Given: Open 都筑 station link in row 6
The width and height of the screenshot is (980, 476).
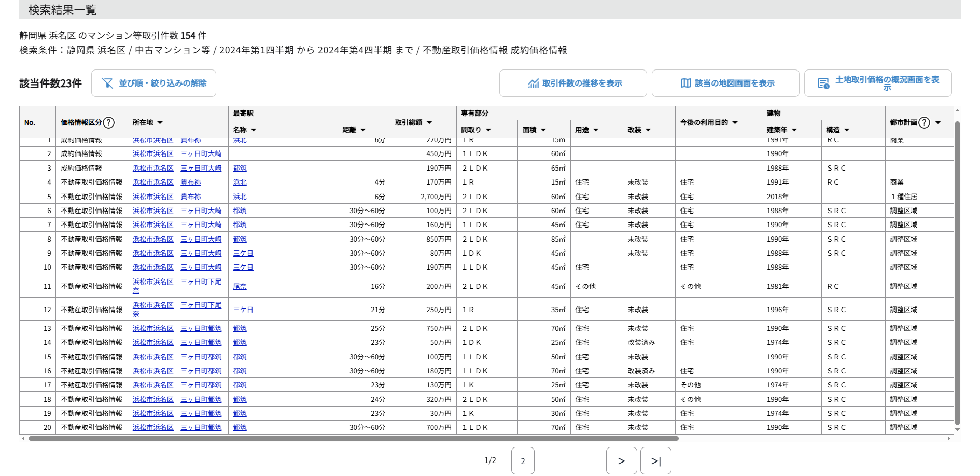Looking at the screenshot, I should [x=240, y=211].
